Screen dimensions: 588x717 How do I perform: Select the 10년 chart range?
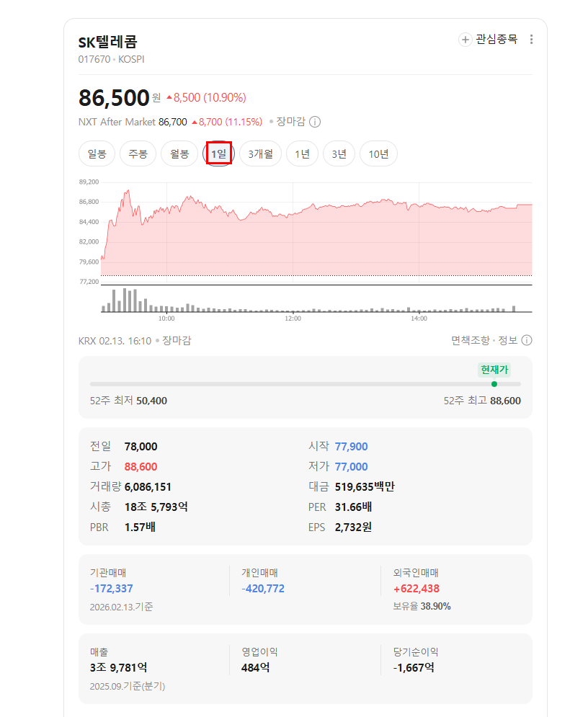(x=378, y=153)
